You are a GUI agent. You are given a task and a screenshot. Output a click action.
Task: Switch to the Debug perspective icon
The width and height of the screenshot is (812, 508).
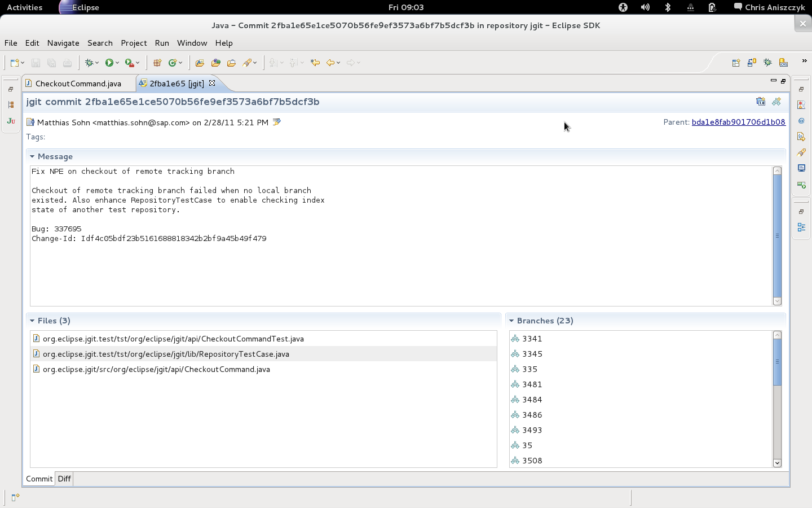coord(767,63)
